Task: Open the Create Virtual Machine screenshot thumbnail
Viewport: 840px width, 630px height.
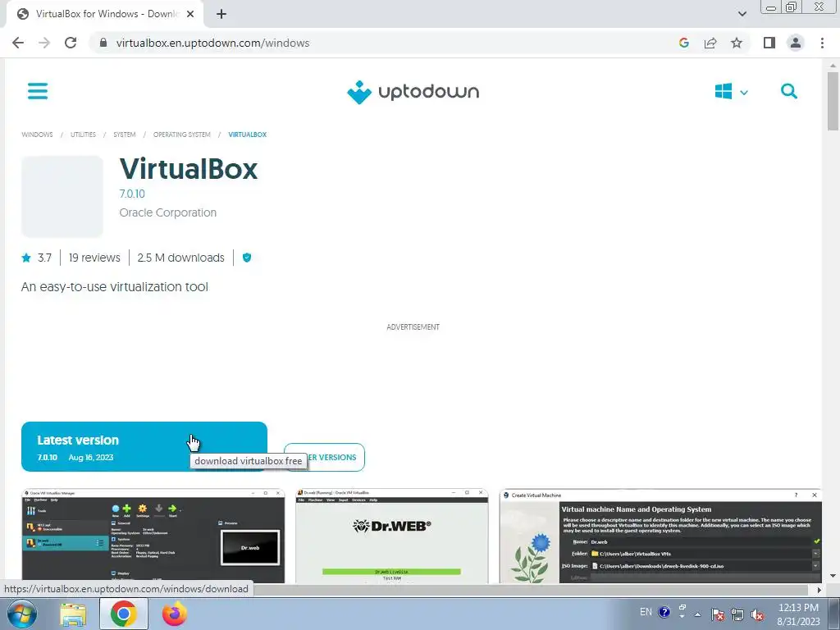Action: pyautogui.click(x=660, y=536)
